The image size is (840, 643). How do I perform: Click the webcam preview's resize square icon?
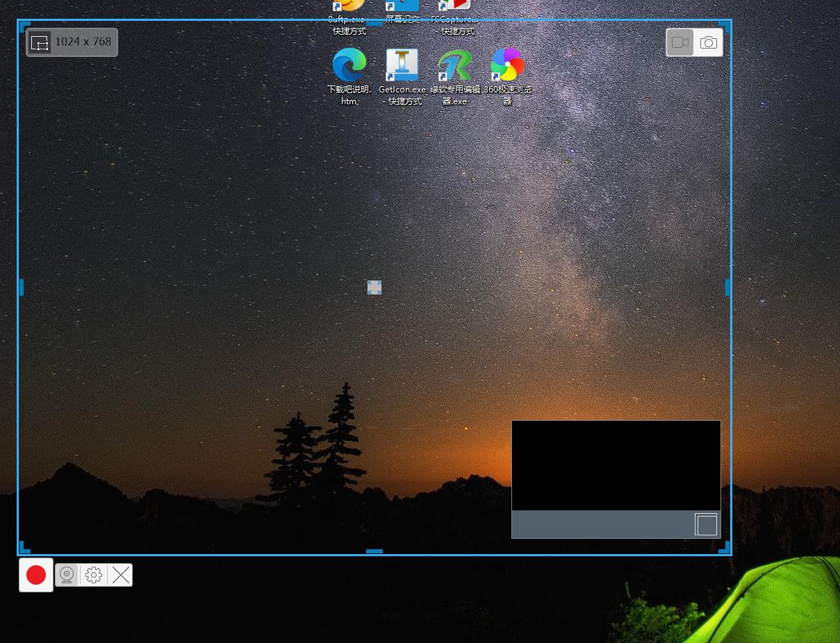706,524
